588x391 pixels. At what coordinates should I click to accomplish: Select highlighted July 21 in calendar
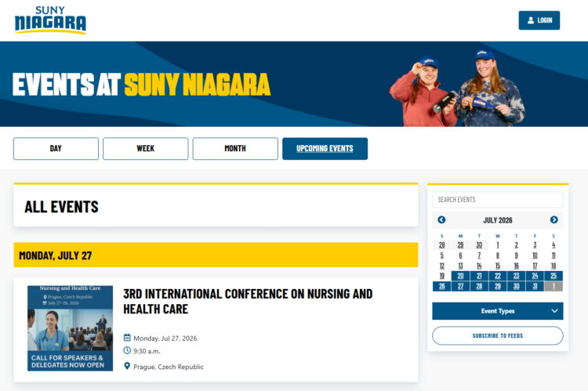point(479,276)
